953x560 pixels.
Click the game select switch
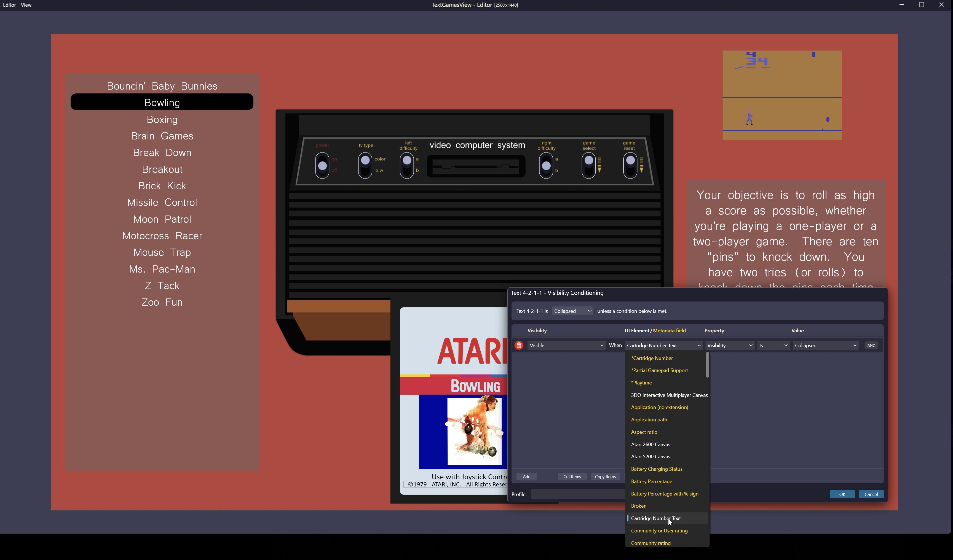pyautogui.click(x=589, y=165)
